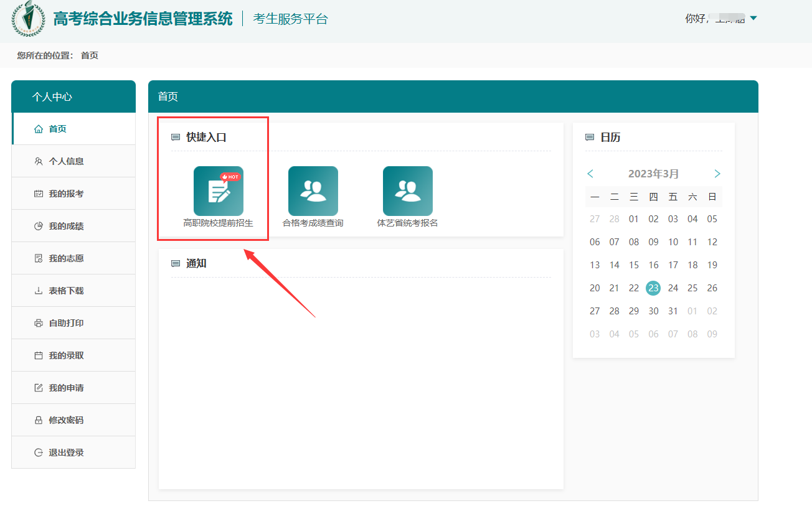Select date 12 in the calendar
The width and height of the screenshot is (812, 511).
coord(712,242)
